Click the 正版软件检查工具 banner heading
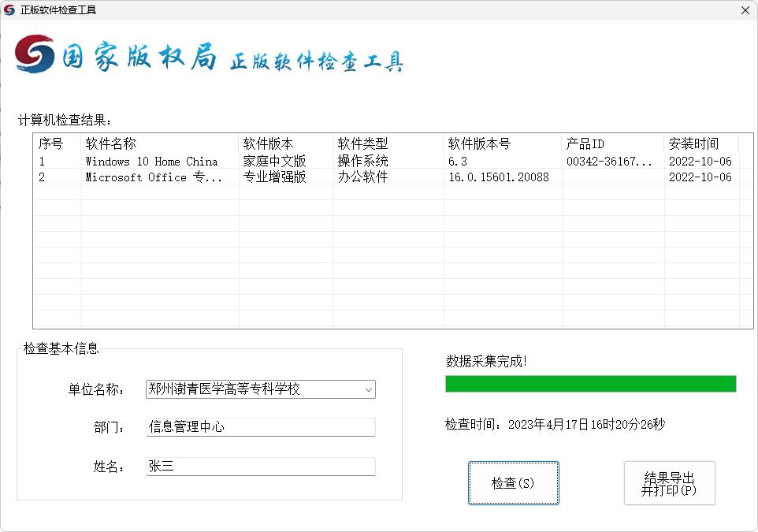Image resolution: width=758 pixels, height=532 pixels. pos(317,61)
